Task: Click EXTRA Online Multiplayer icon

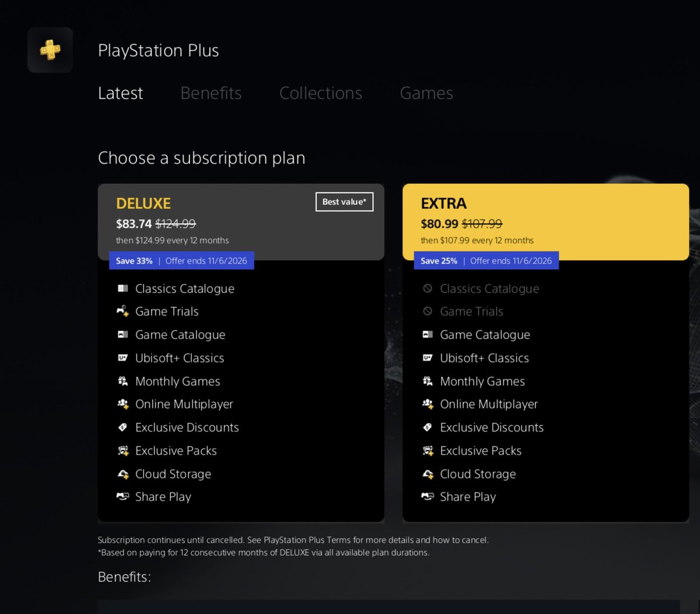Action: [428, 404]
